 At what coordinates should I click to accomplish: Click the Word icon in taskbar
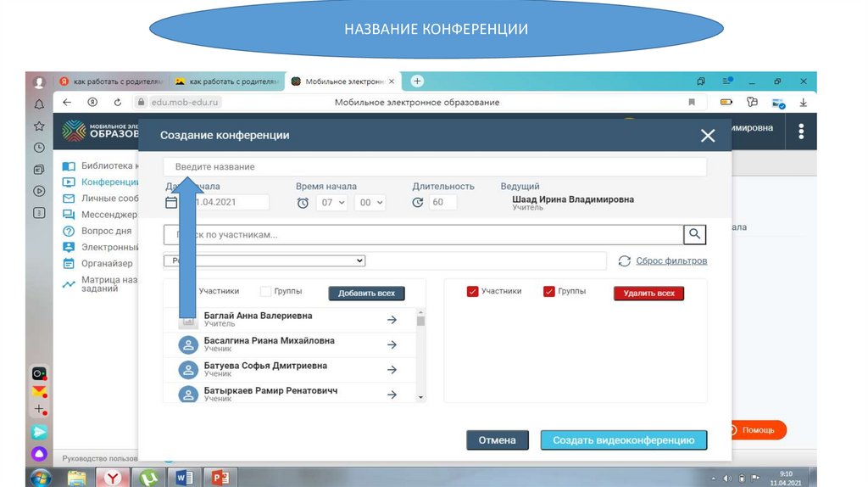(x=185, y=478)
